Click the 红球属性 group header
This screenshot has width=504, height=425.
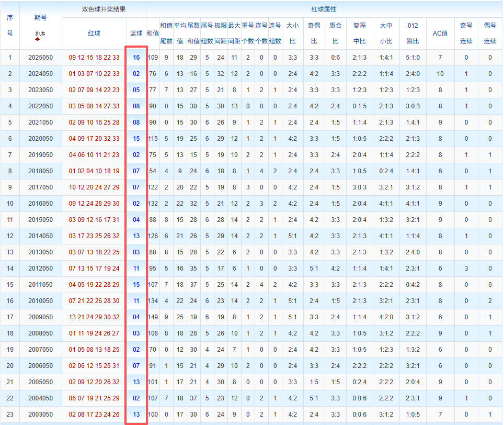324,9
